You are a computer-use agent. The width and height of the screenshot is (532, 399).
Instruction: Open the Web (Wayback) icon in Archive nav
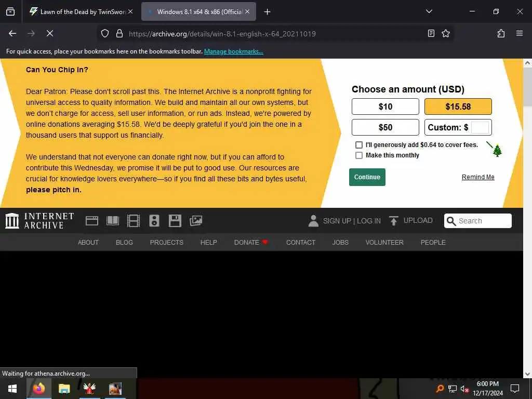click(91, 221)
